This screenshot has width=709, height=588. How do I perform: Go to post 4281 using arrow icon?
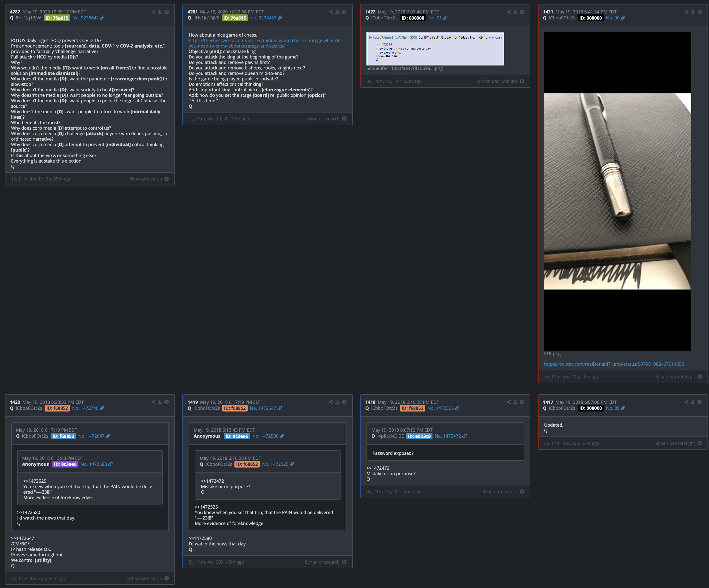pos(344,12)
